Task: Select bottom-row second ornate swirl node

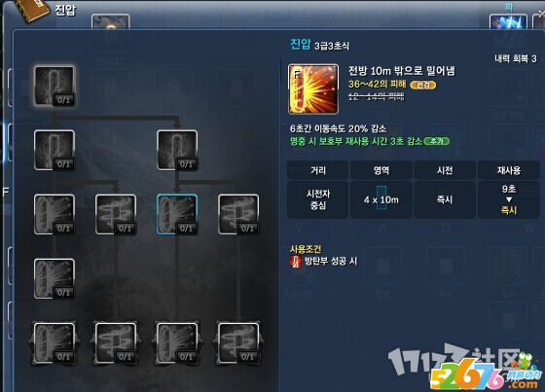Action: (x=116, y=343)
